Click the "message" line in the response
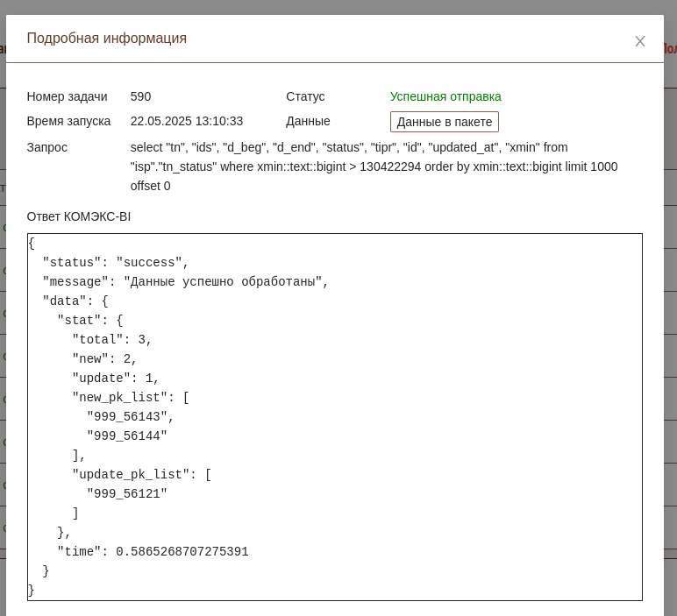 click(x=185, y=282)
